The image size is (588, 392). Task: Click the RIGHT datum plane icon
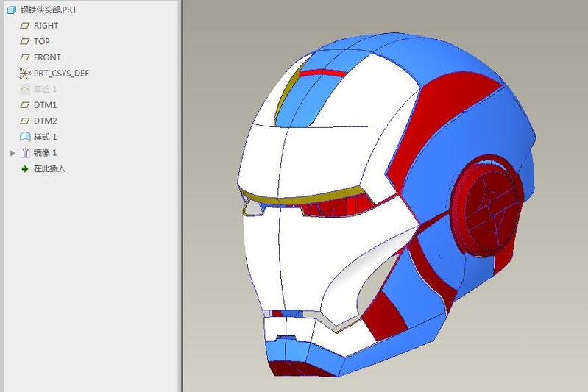pyautogui.click(x=25, y=26)
